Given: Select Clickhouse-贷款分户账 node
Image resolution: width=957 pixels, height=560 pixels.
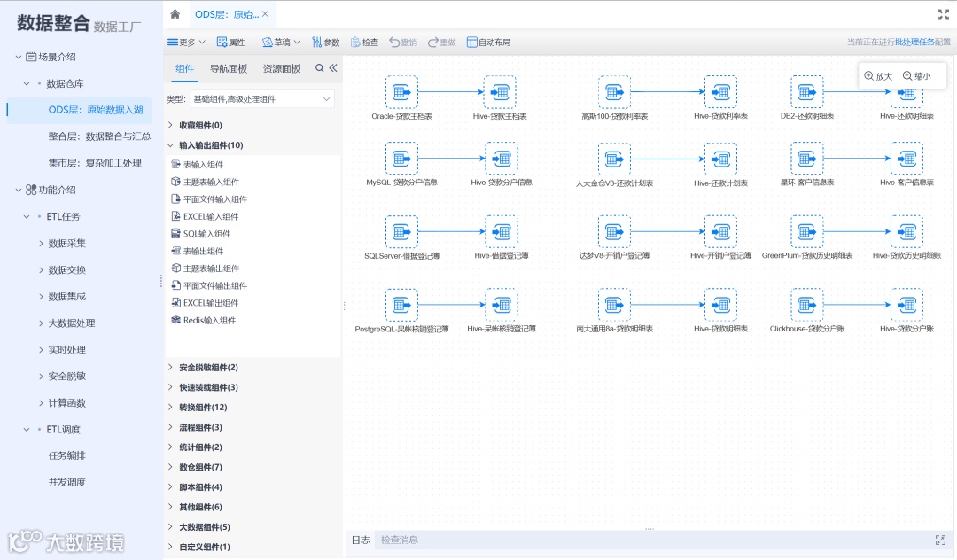Looking at the screenshot, I should click(807, 305).
